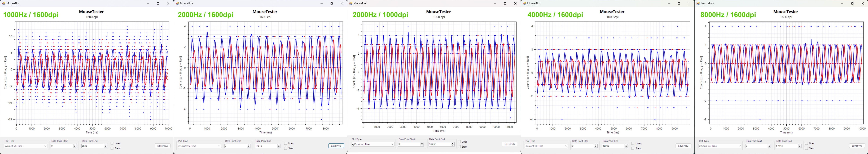Check Stem in the 2000Hz / 1600dpi window

pos(286,148)
